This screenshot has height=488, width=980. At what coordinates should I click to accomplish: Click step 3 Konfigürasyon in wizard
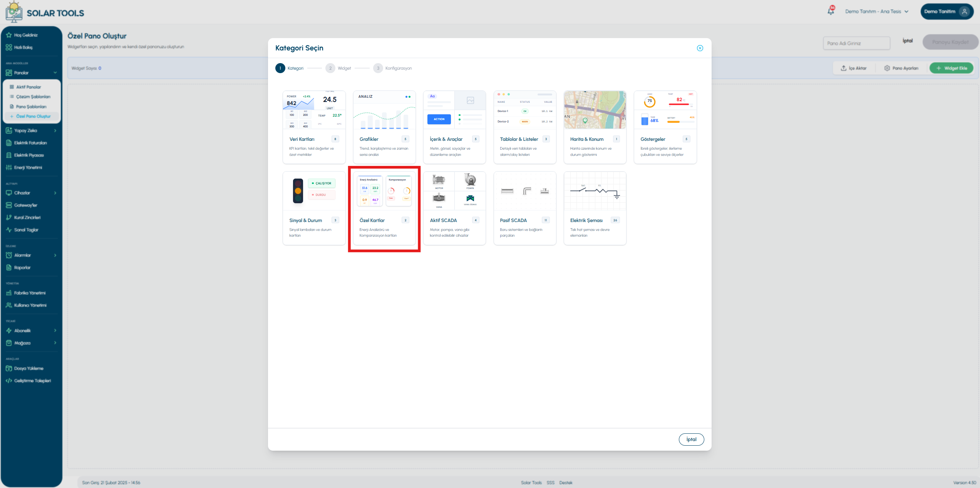(392, 68)
